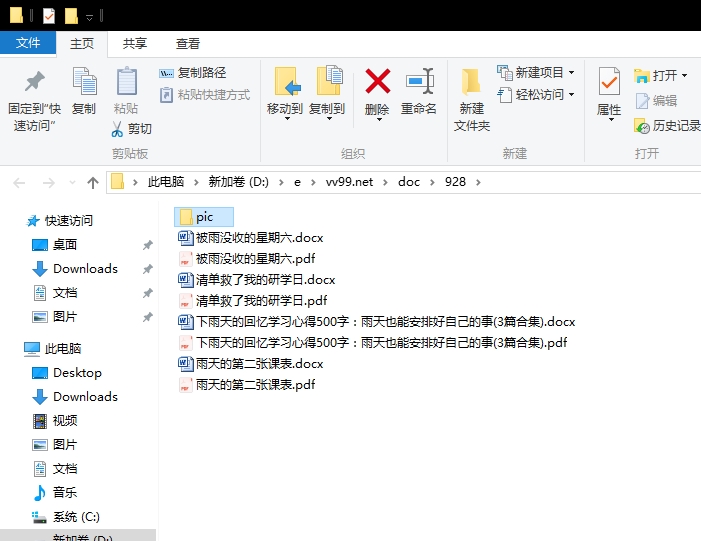Click 编辑 (Edit) in ribbon
The image size is (701, 541).
656,101
